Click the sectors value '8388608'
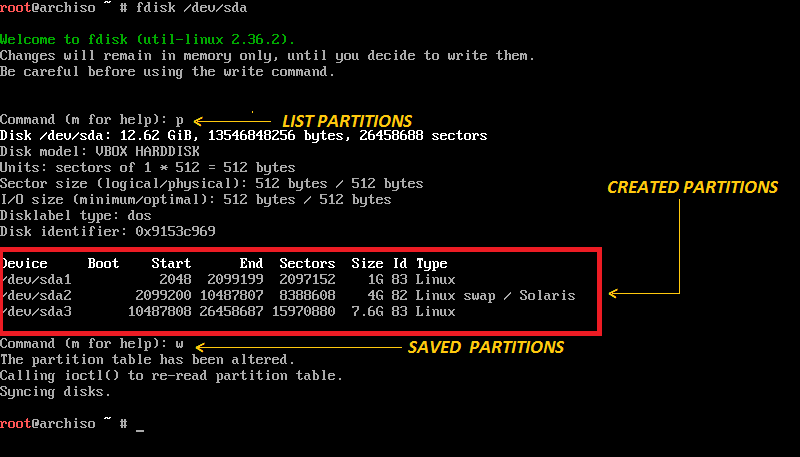Image resolution: width=800 pixels, height=457 pixels. coord(307,295)
